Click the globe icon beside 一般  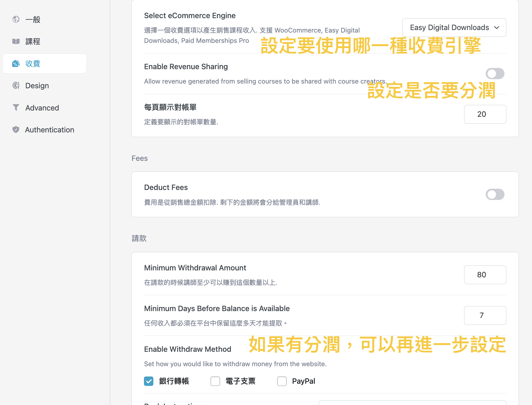16,19
